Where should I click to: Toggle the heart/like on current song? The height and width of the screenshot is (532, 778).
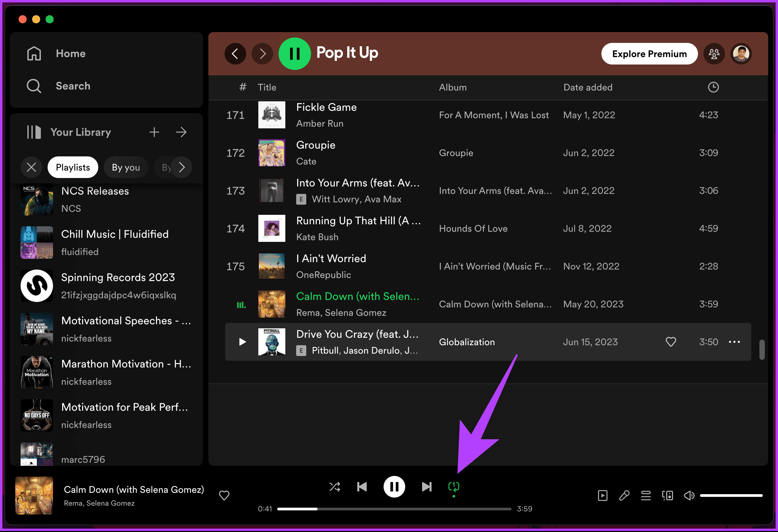point(224,495)
